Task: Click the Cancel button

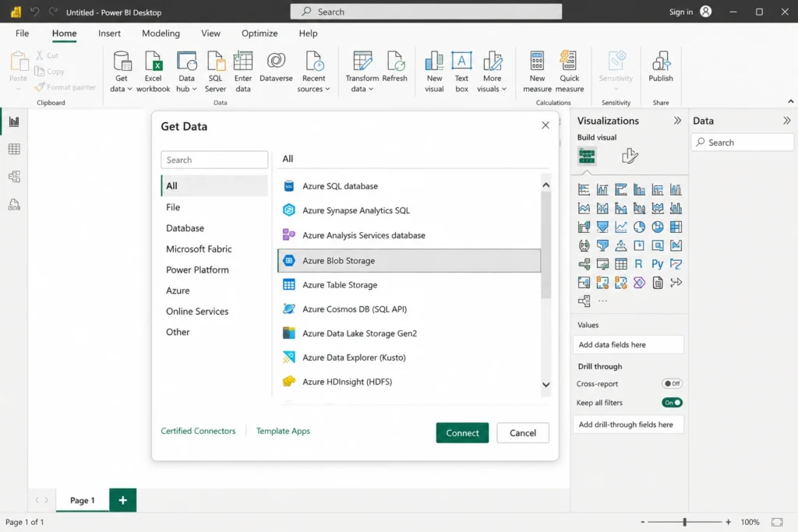Action: [523, 433]
